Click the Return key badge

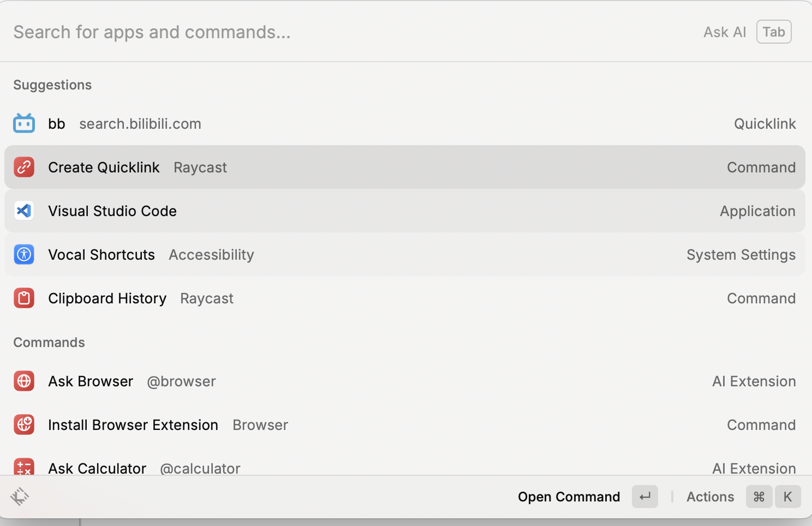tap(645, 497)
